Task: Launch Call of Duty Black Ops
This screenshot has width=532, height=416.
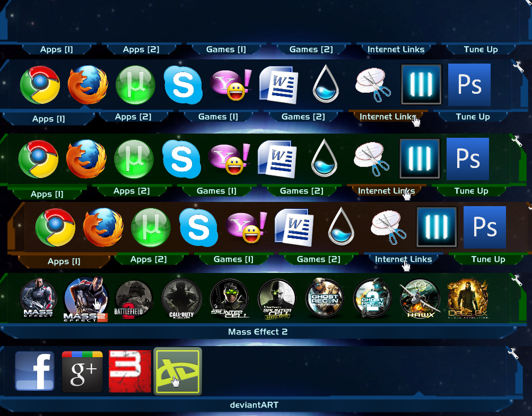Action: (x=181, y=299)
